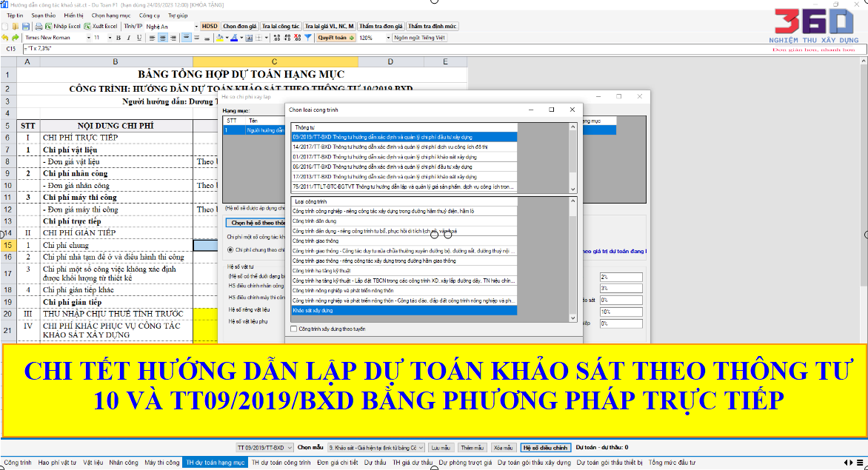The image size is (868, 470).
Task: Set vertical alignment to middle
Action: [x=196, y=38]
